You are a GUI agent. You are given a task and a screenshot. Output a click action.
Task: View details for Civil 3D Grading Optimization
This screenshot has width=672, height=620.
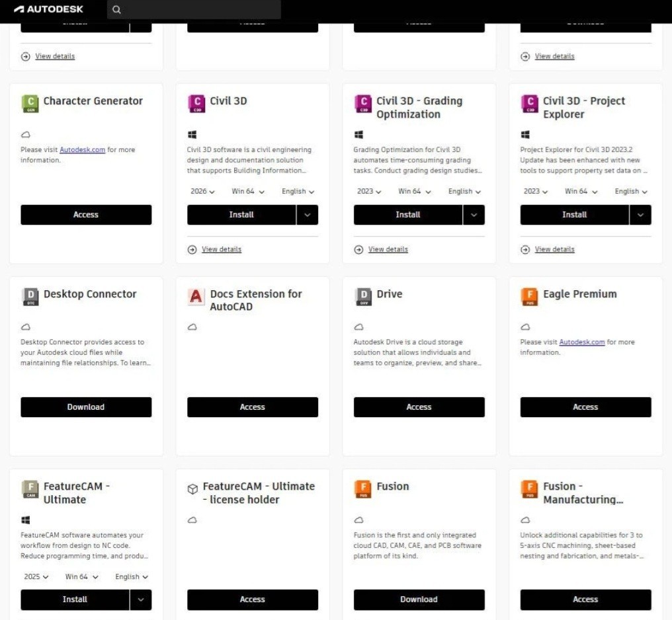tap(388, 249)
